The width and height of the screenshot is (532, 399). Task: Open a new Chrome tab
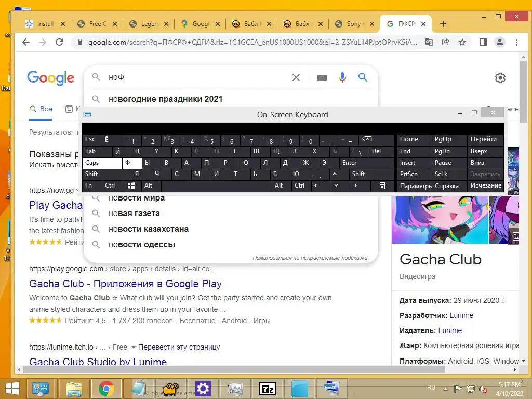coord(443,24)
